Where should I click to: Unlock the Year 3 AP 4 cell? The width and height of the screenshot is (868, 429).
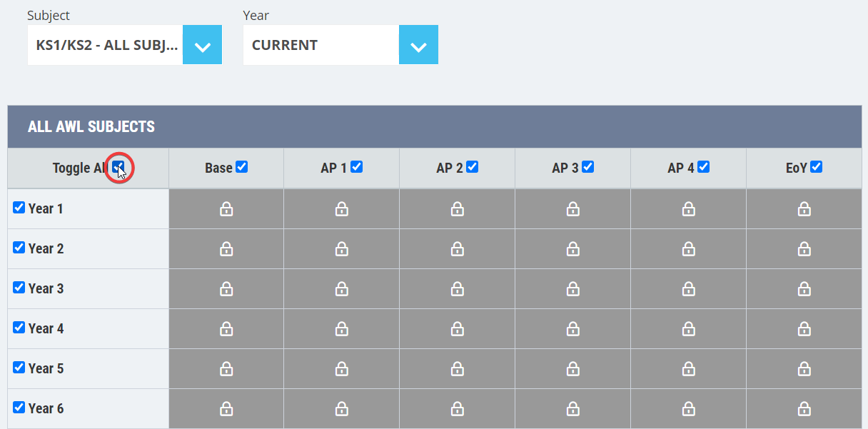(689, 288)
